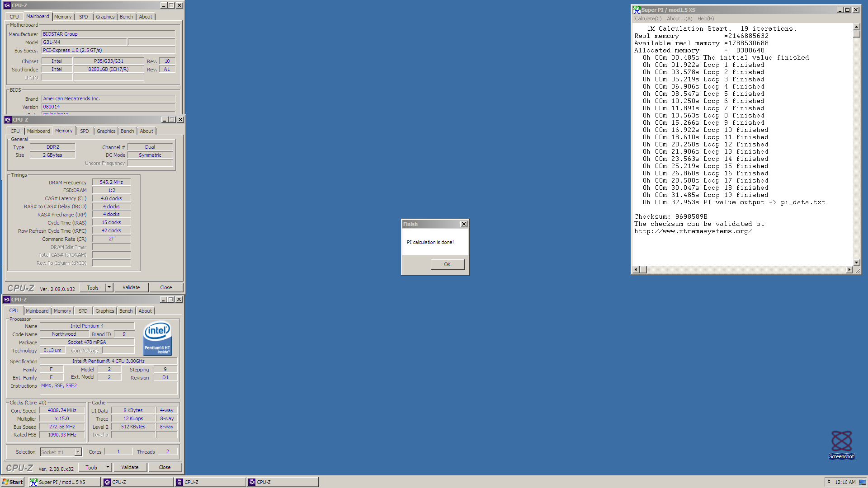
Task: Click Tools button in the Memory window
Action: pos(93,287)
